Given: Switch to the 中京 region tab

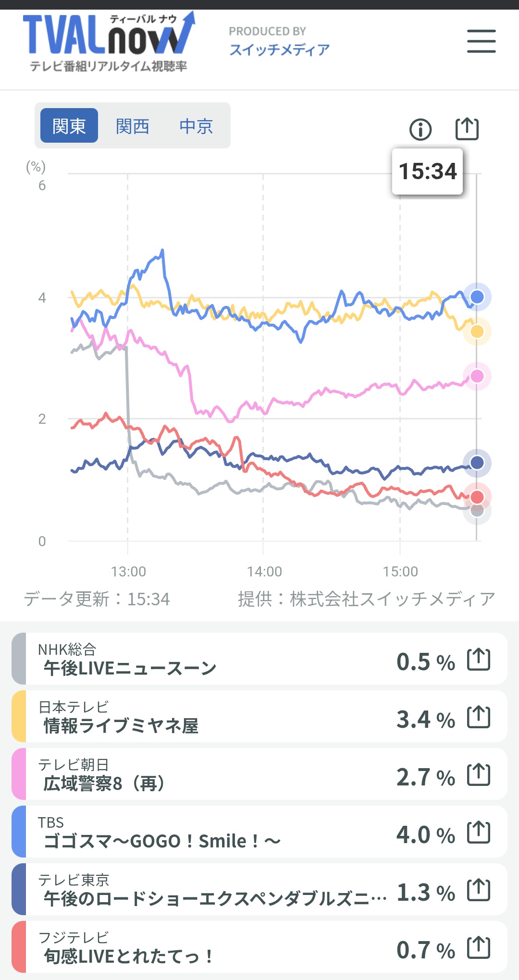Looking at the screenshot, I should coord(196,126).
